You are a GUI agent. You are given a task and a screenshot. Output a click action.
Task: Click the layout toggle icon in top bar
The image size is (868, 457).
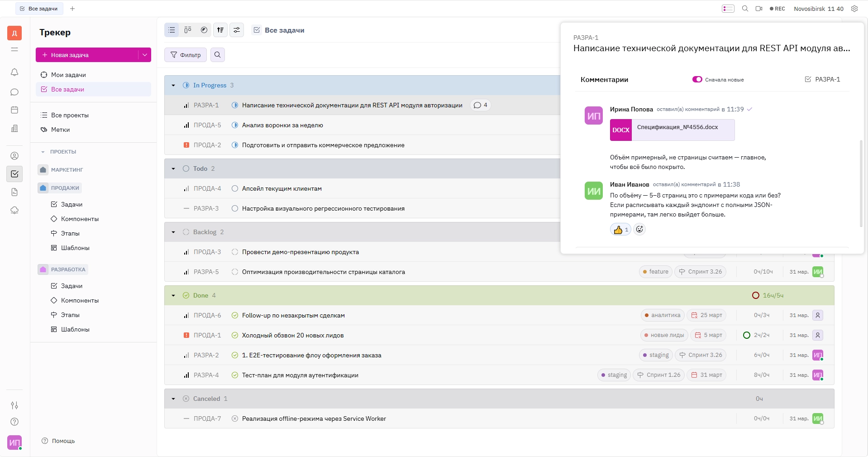pos(728,9)
